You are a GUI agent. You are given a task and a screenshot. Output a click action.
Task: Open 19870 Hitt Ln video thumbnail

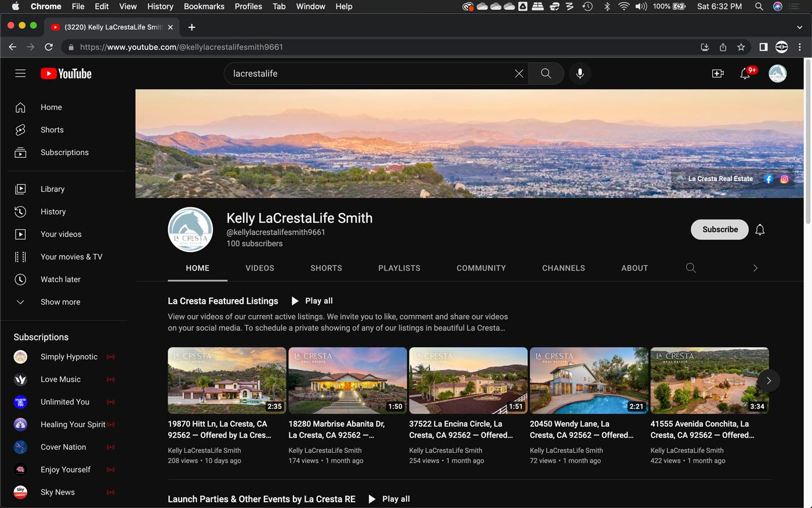227,380
